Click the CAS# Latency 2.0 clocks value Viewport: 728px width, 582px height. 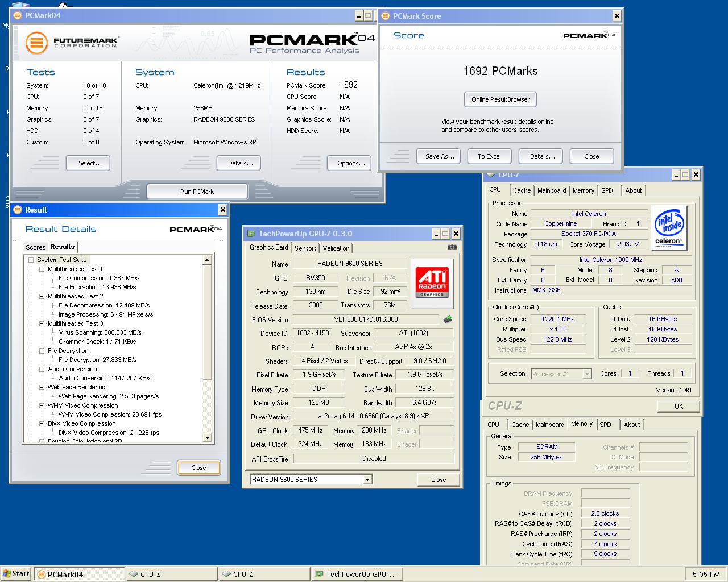pyautogui.click(x=605, y=513)
